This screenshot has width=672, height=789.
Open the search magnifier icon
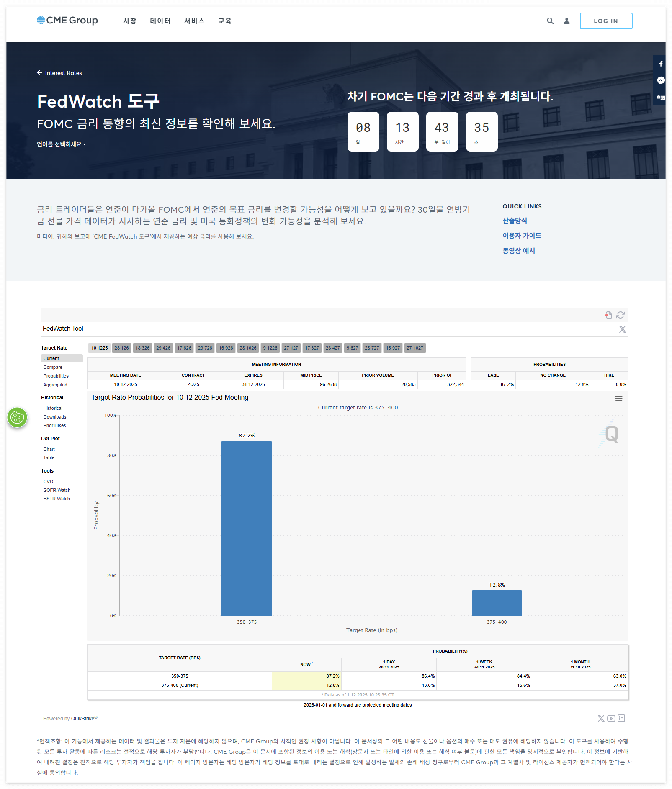point(550,21)
